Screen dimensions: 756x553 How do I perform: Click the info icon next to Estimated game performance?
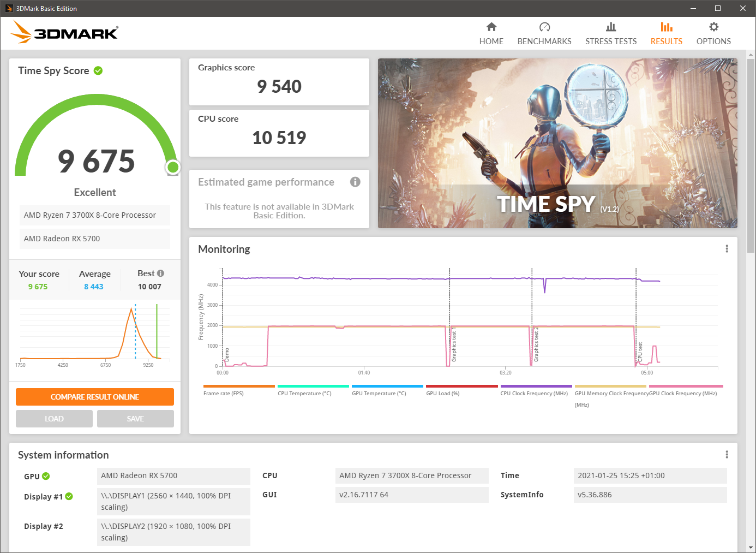point(355,182)
